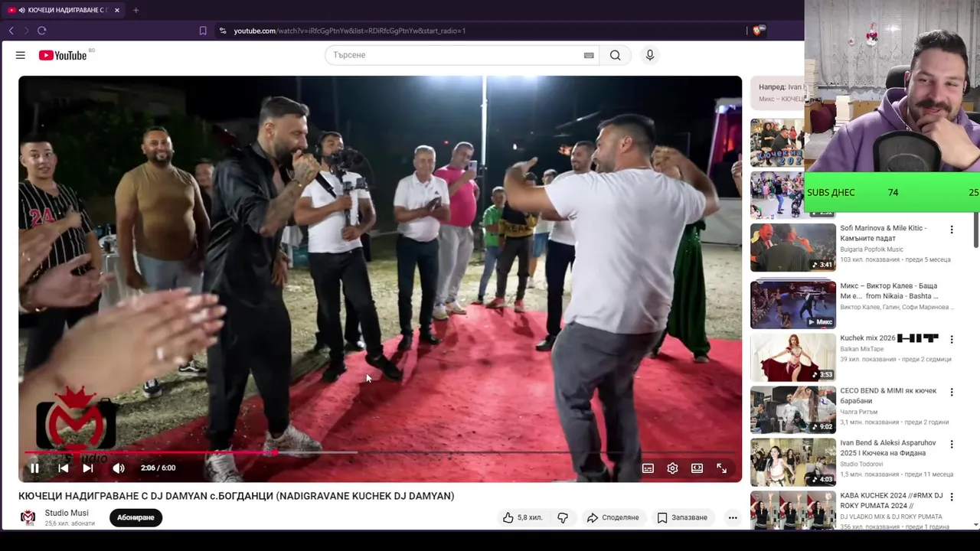Click the Абониране subscribe button
The width and height of the screenshot is (980, 551).
pos(136,517)
